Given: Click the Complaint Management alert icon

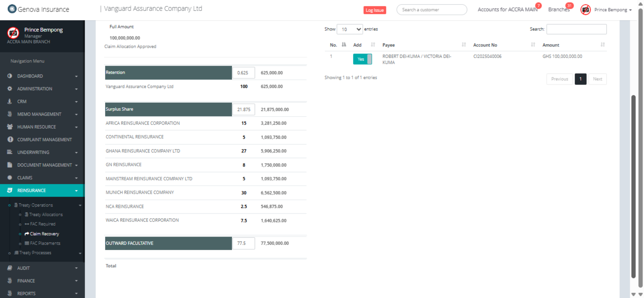Looking at the screenshot, I should [10, 139].
